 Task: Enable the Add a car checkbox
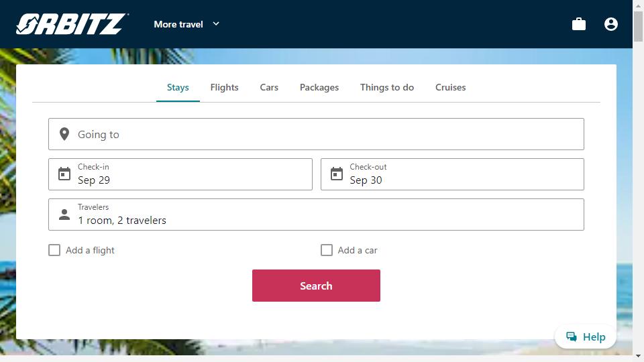pos(327,250)
